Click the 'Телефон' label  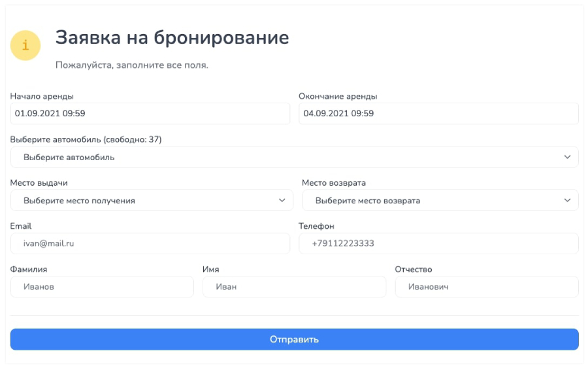(316, 226)
